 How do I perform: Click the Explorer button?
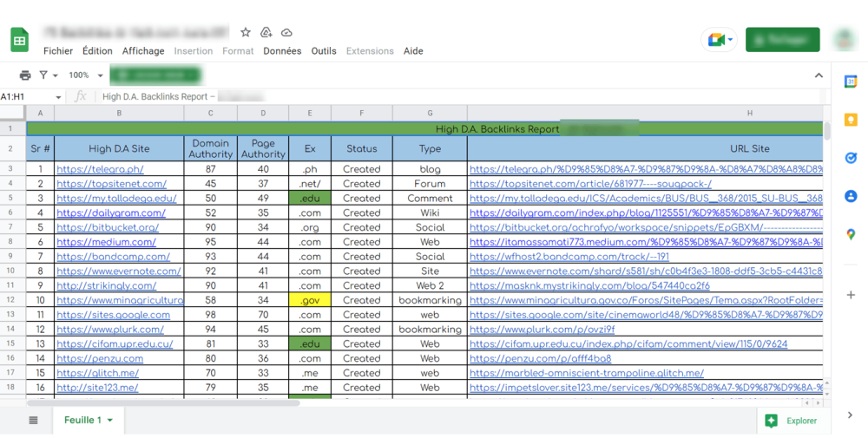point(791,421)
